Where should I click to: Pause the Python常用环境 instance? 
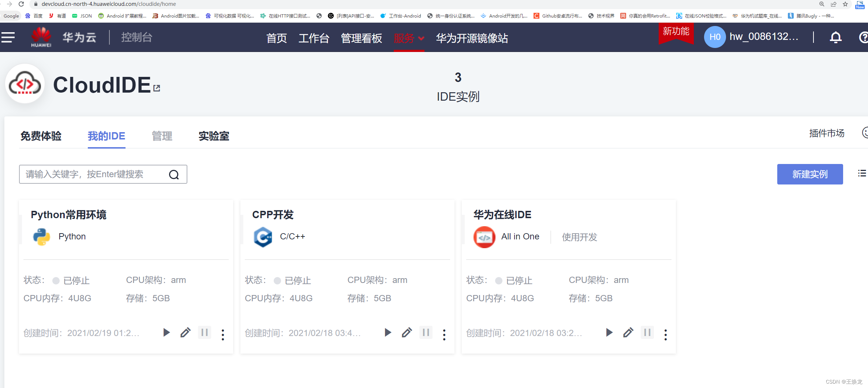tap(205, 332)
